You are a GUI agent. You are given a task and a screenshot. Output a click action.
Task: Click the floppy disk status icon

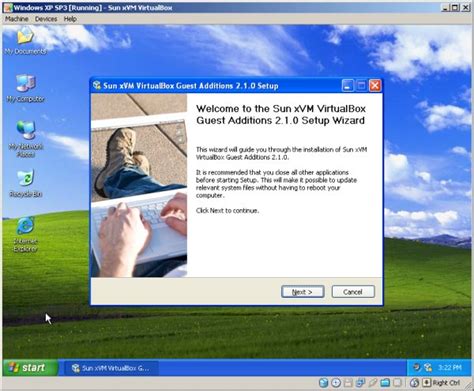[x=348, y=383]
